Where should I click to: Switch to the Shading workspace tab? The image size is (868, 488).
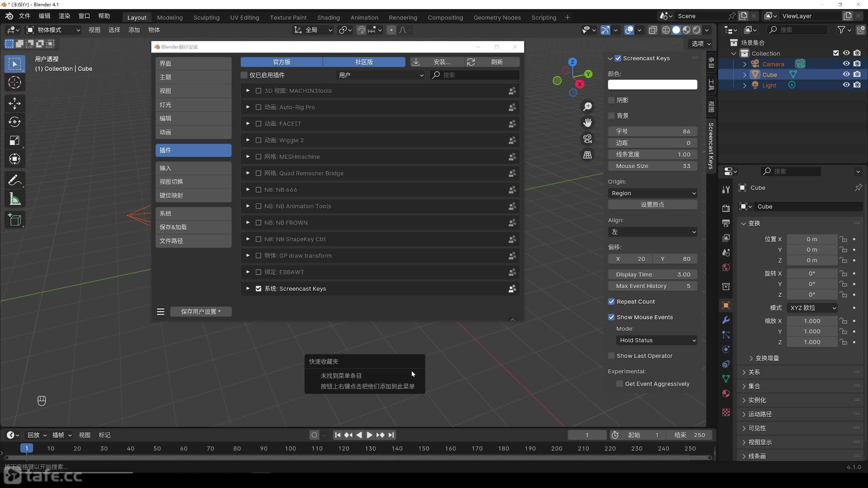pyautogui.click(x=328, y=17)
